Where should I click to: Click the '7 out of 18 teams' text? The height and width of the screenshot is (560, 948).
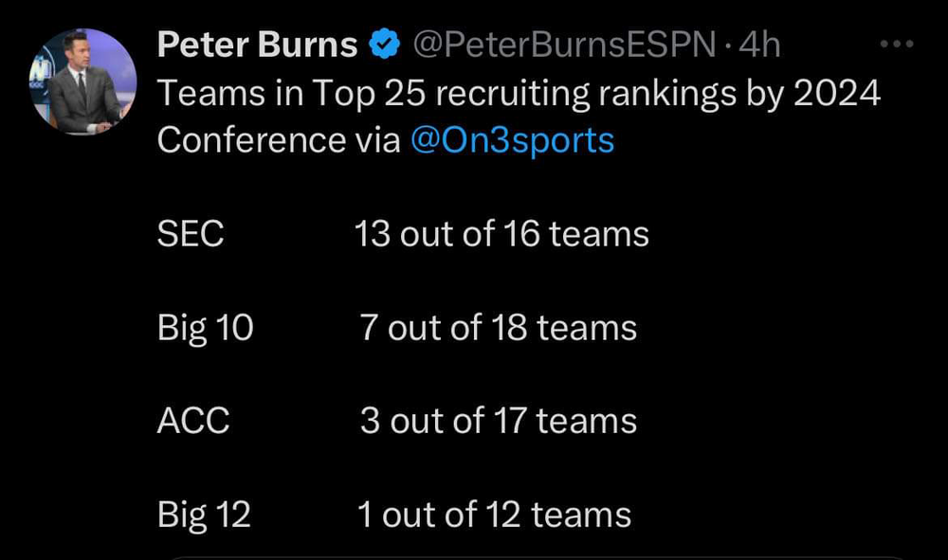(x=499, y=328)
